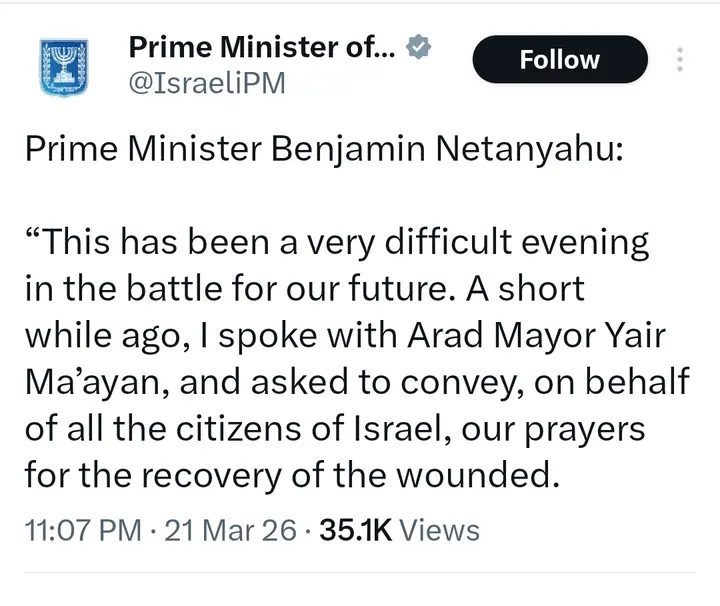Click the phrase "recovery of the wounded"
Image resolution: width=720 pixels, height=606 pixels.
tap(379, 477)
